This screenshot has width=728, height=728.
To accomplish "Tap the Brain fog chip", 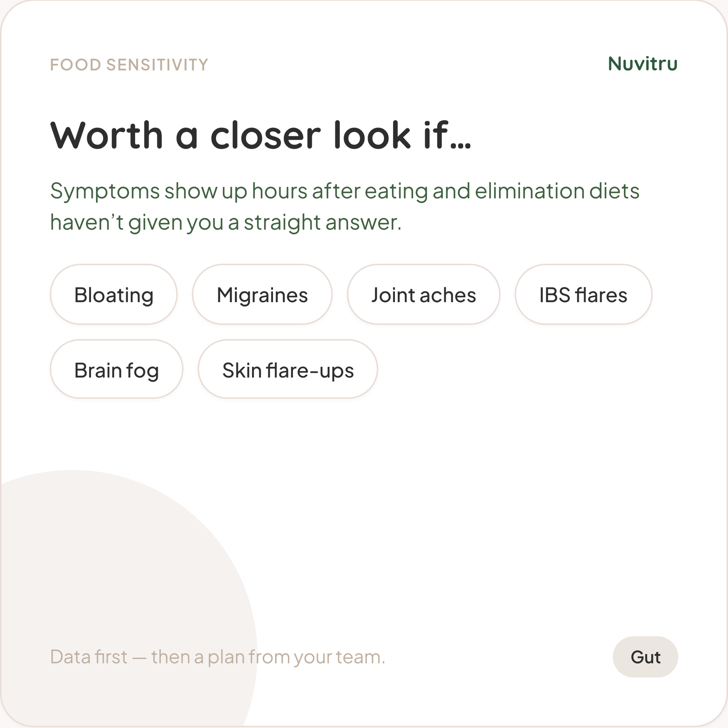I will coord(116,369).
